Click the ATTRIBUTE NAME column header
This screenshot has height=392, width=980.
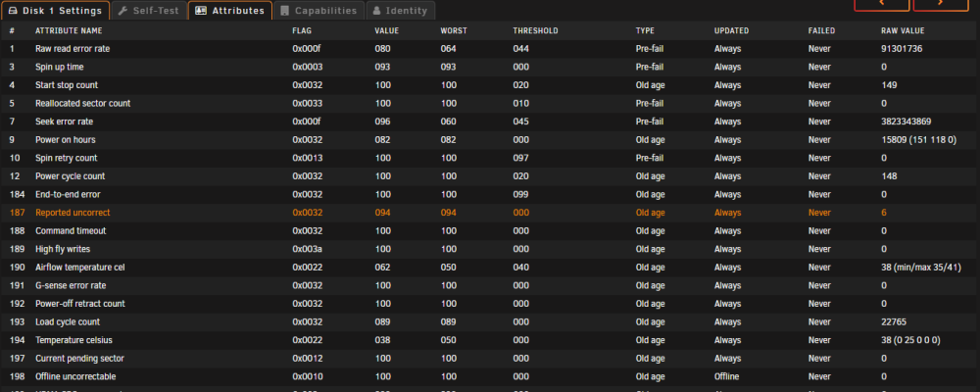click(x=69, y=30)
